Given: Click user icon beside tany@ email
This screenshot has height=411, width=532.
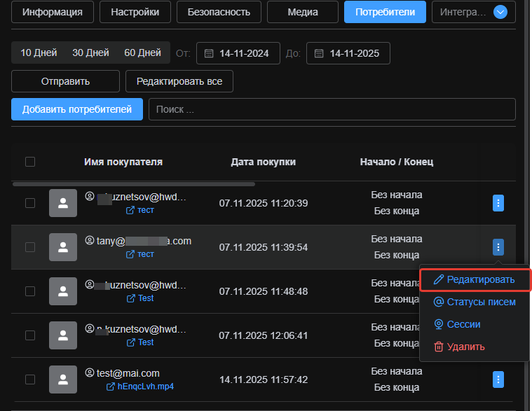Looking at the screenshot, I should 90,241.
